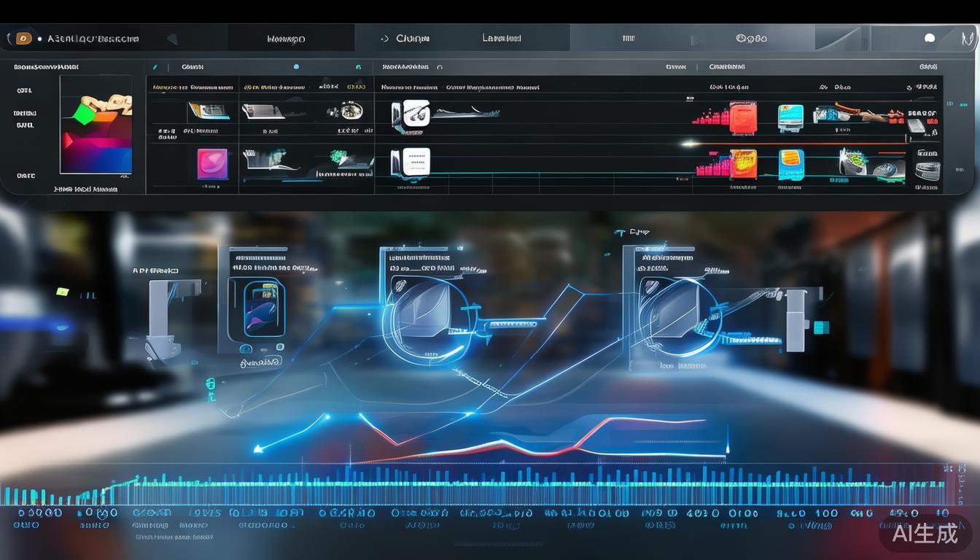Toggle the small green square in the header row
This screenshot has width=980, height=560.
pyautogui.click(x=358, y=67)
